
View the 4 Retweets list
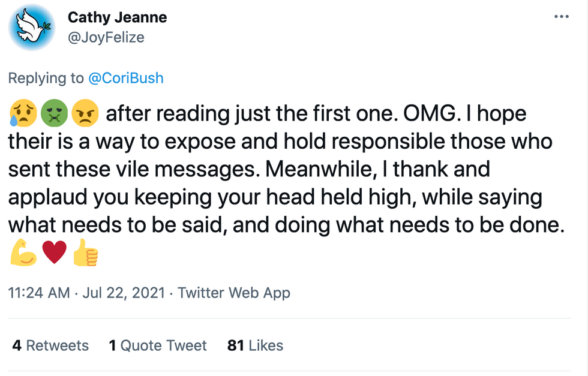pyautogui.click(x=50, y=345)
